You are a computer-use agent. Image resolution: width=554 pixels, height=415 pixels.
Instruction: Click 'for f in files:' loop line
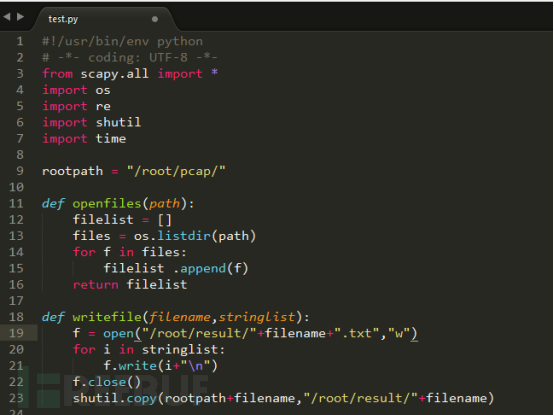(129, 252)
